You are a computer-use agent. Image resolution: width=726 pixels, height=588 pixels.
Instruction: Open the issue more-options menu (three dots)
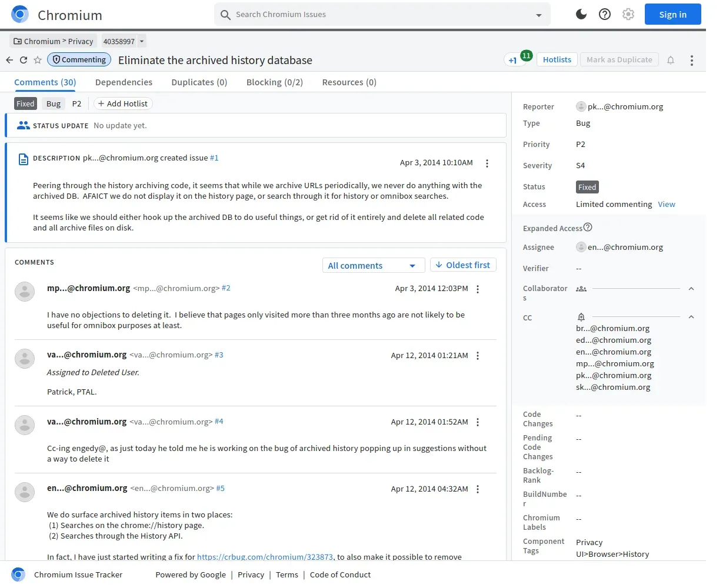pos(692,60)
